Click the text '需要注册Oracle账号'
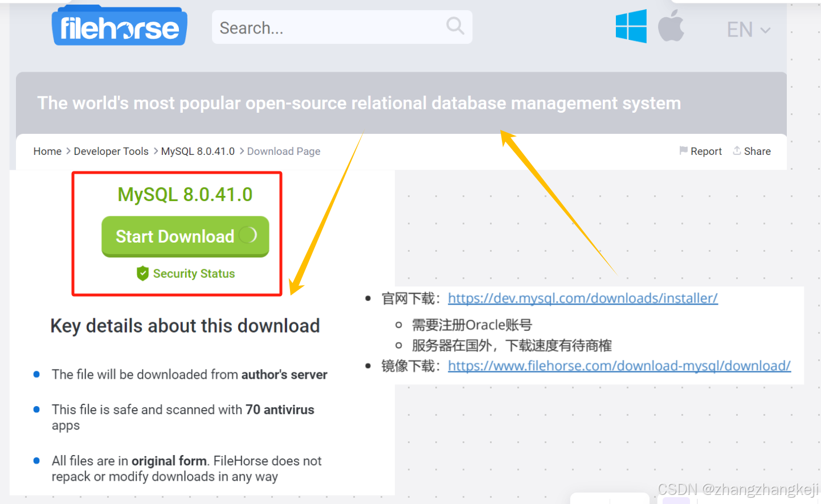 (x=472, y=325)
